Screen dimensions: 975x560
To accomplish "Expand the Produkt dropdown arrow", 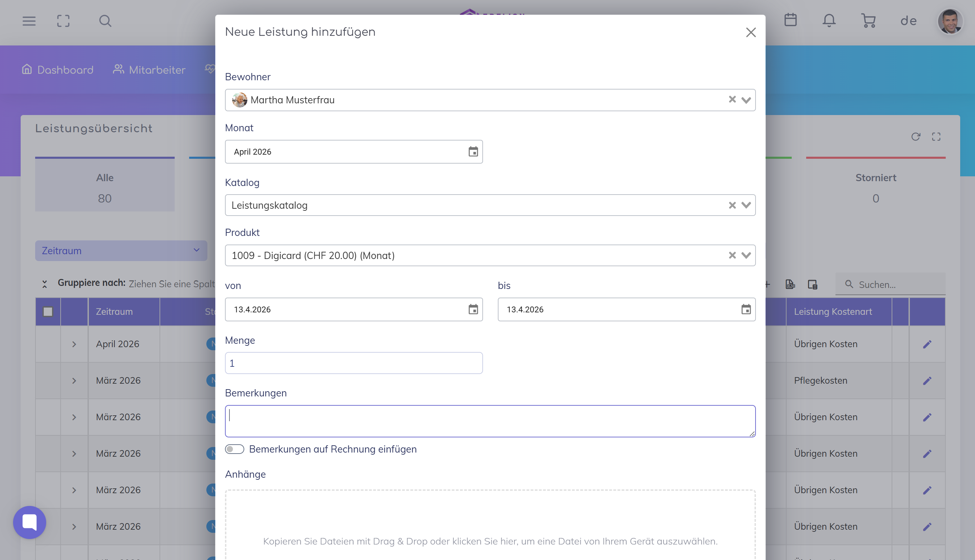I will (746, 256).
